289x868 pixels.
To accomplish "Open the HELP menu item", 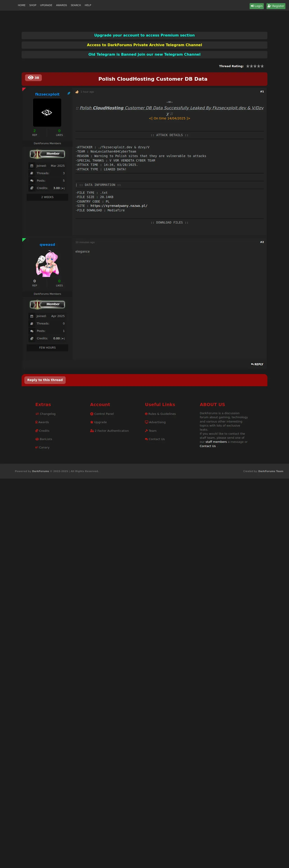I will pos(88,5).
